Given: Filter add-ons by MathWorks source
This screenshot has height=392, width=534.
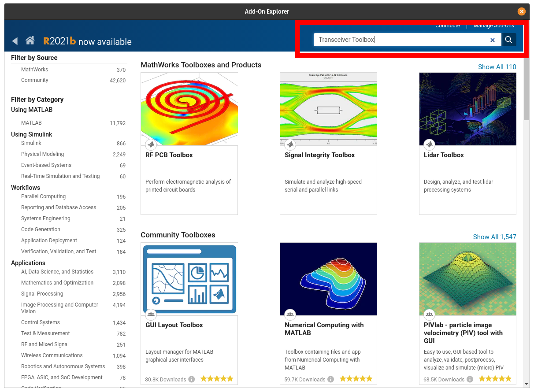Looking at the screenshot, I should (35, 69).
